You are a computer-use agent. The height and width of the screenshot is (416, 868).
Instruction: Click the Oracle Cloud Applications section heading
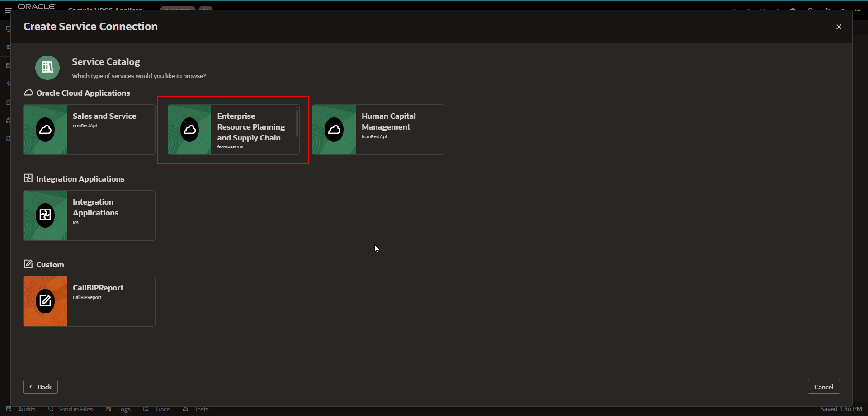pyautogui.click(x=77, y=93)
